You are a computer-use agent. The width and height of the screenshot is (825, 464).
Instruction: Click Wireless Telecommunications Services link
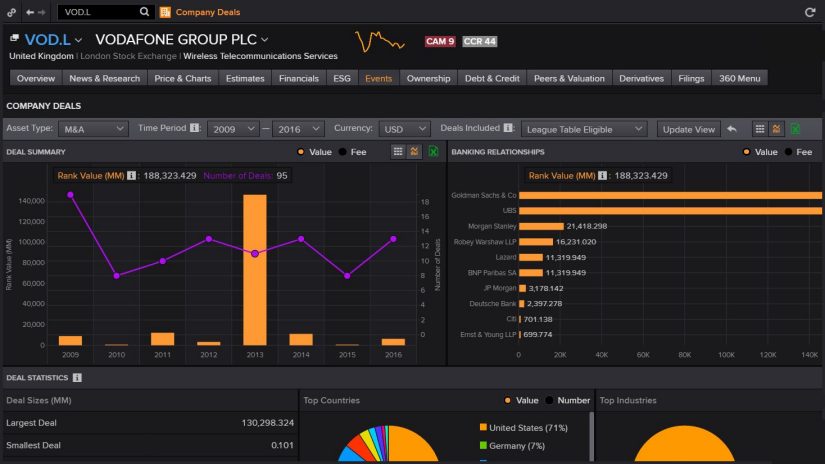[260, 56]
